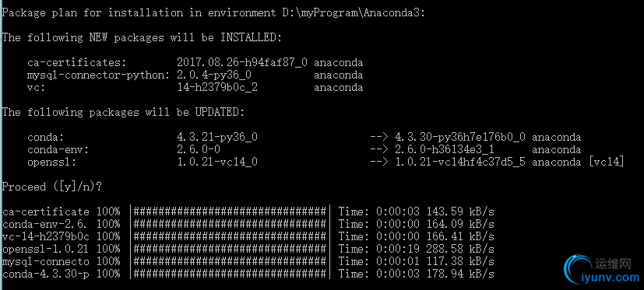Click the openssl-1.0.21 progress bar
The width and height of the screenshot is (644, 290).
pos(230,249)
